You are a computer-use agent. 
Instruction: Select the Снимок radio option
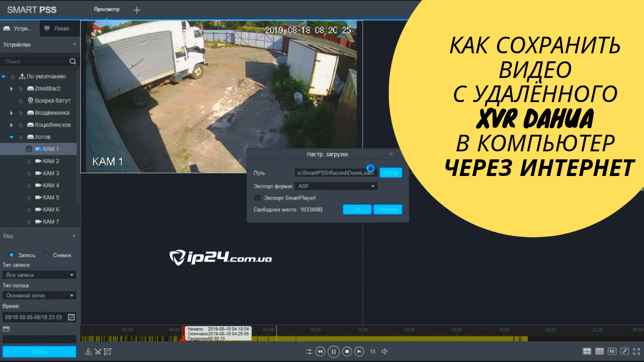[x=47, y=255]
